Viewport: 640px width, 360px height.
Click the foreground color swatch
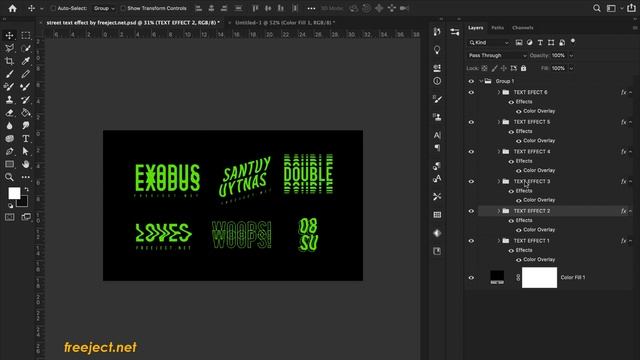[14, 193]
